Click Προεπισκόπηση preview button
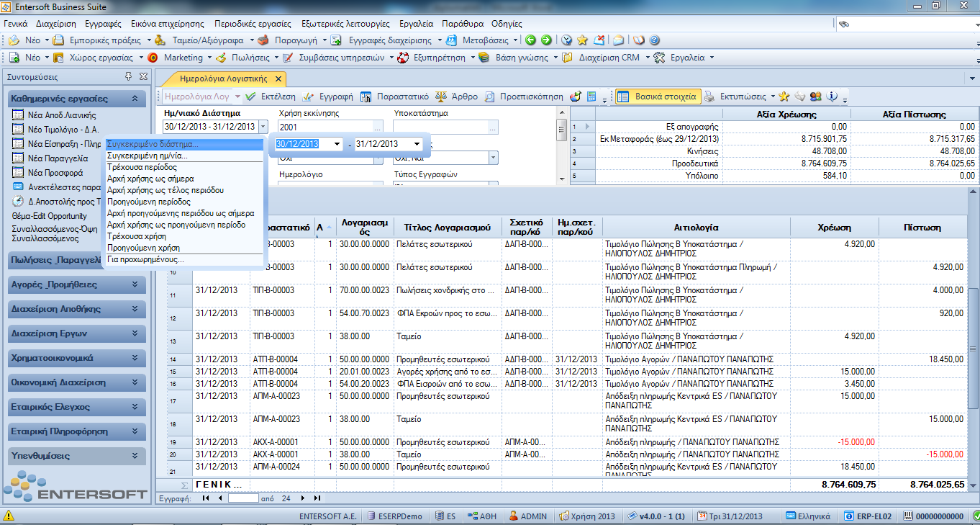Viewport: 980px width, 525px height. point(524,96)
